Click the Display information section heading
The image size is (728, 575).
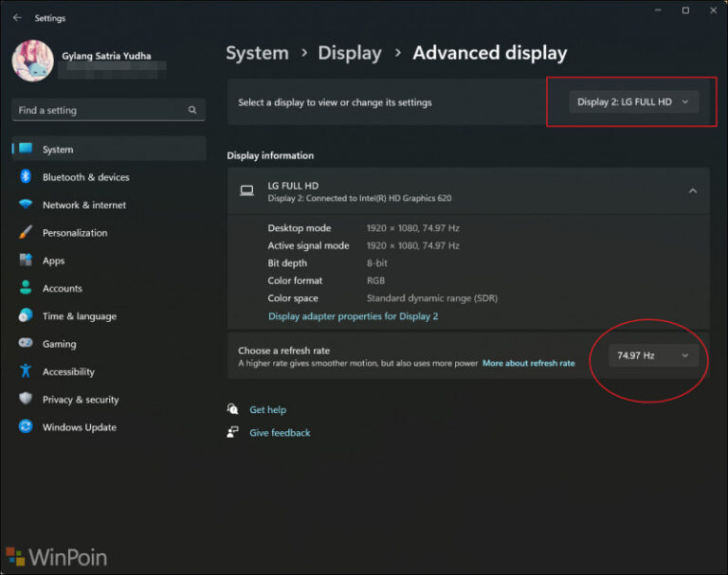coord(270,155)
